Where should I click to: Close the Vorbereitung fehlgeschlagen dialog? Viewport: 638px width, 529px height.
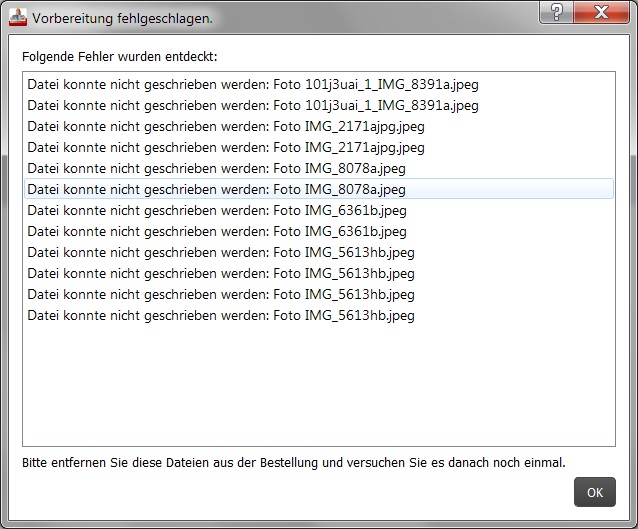(x=601, y=12)
